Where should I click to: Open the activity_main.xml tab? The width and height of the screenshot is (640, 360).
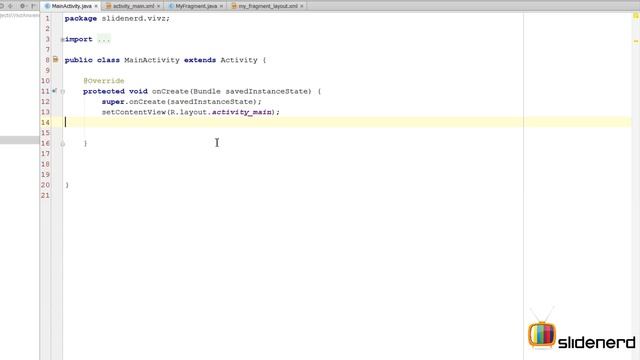pyautogui.click(x=133, y=6)
